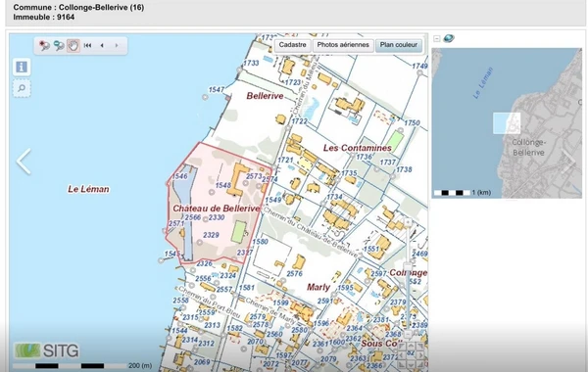Open the information identify tool

(22, 67)
